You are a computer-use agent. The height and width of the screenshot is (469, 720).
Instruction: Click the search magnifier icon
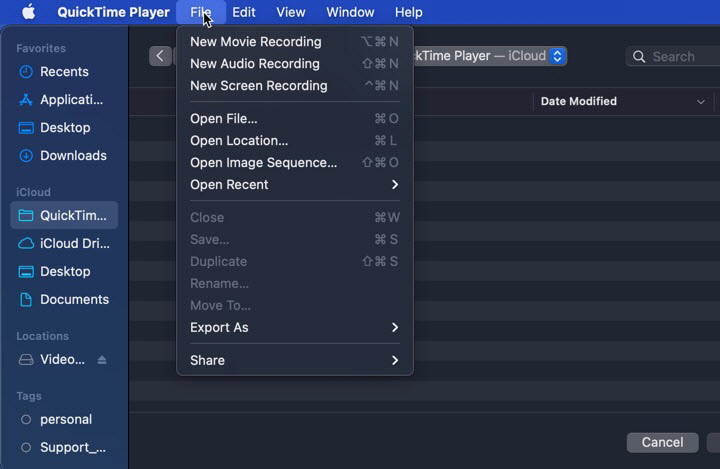pos(639,57)
